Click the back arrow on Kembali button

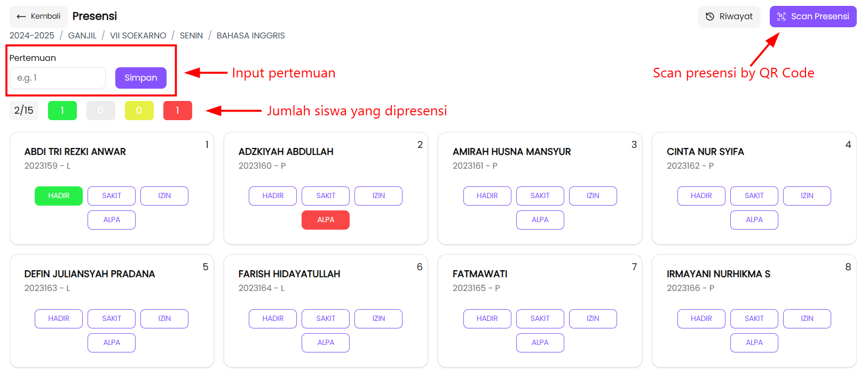21,16
